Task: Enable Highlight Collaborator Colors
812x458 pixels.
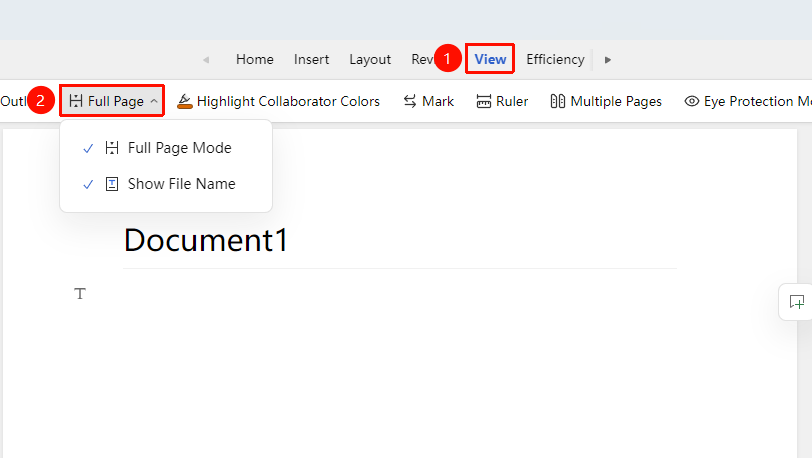Action: tap(278, 101)
